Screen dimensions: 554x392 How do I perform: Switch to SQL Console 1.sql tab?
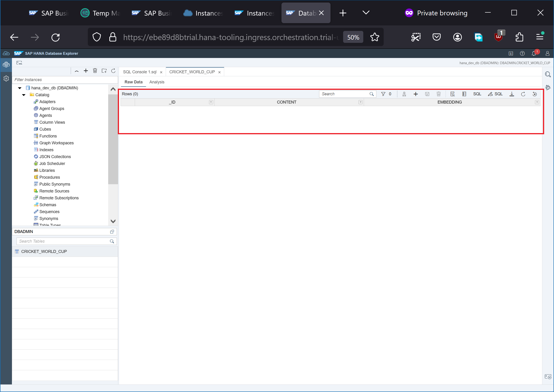point(140,72)
